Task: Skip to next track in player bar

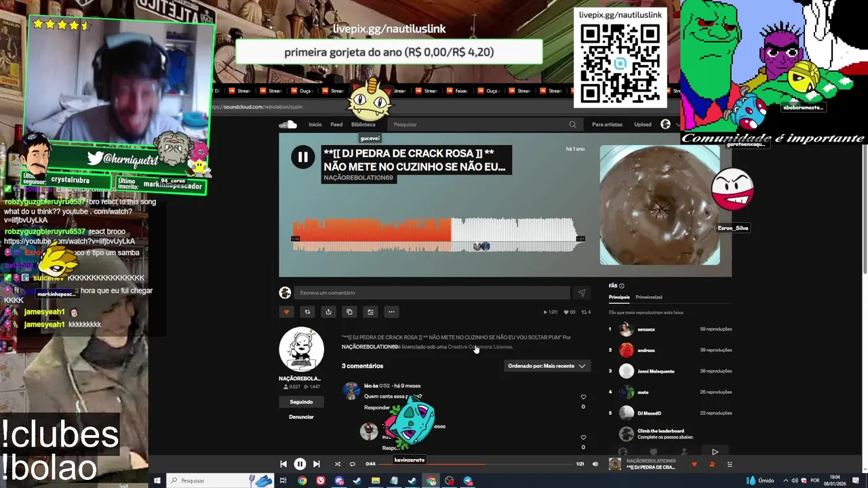Action: pos(316,464)
